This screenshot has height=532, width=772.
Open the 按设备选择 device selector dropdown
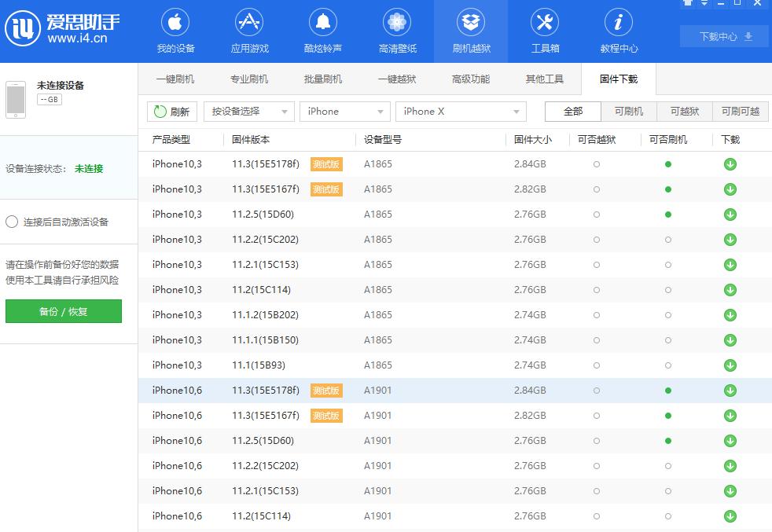(x=248, y=111)
